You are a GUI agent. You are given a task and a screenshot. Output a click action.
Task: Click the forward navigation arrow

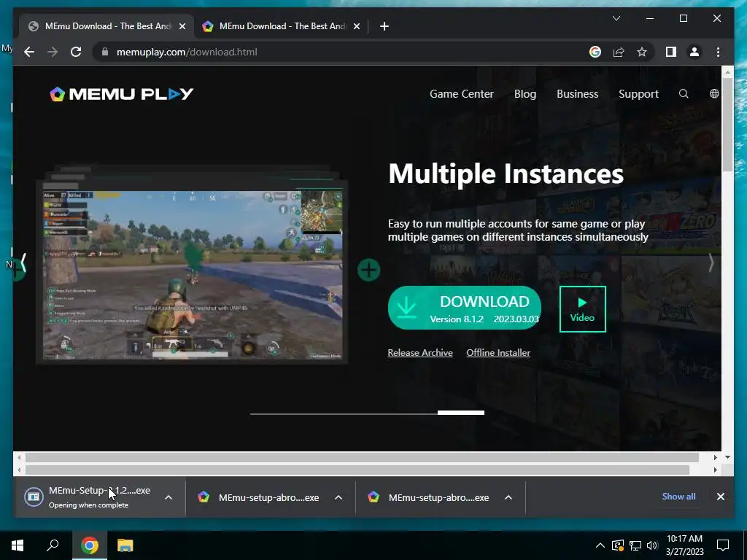click(x=53, y=52)
